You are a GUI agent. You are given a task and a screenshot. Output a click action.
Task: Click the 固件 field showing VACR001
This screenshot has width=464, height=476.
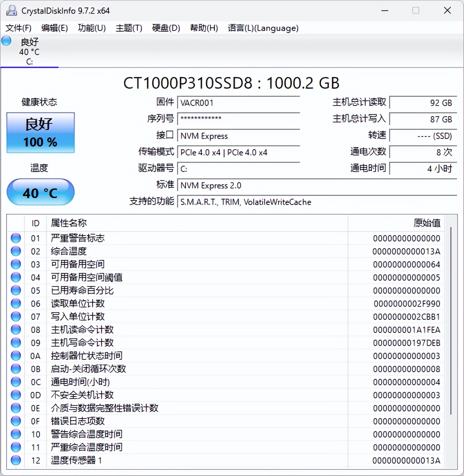[x=239, y=103]
